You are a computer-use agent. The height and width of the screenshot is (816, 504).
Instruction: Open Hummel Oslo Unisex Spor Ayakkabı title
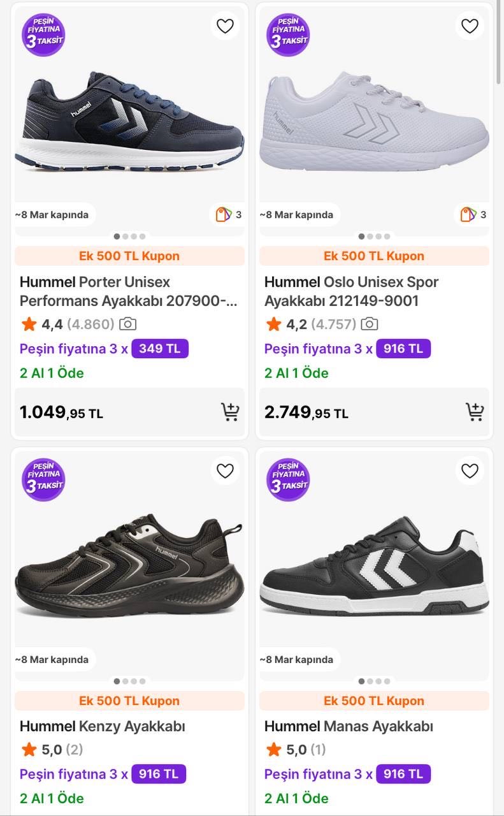click(x=351, y=291)
